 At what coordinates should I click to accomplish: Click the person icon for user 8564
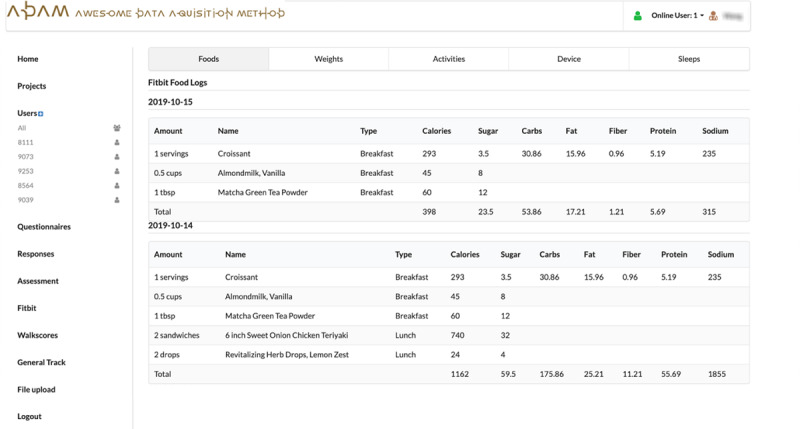[117, 186]
